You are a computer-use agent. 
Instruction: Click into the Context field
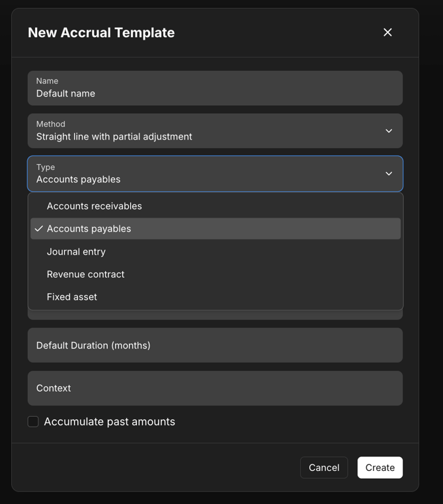(215, 388)
